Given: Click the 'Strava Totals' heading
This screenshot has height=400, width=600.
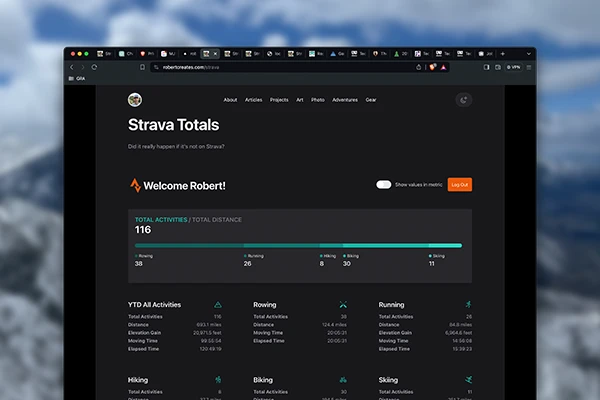Looking at the screenshot, I should (174, 125).
